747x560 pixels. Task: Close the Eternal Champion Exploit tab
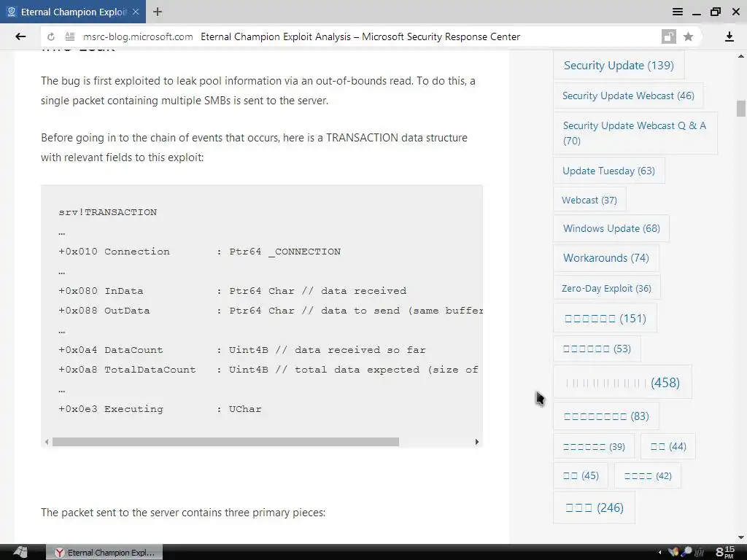coord(136,12)
